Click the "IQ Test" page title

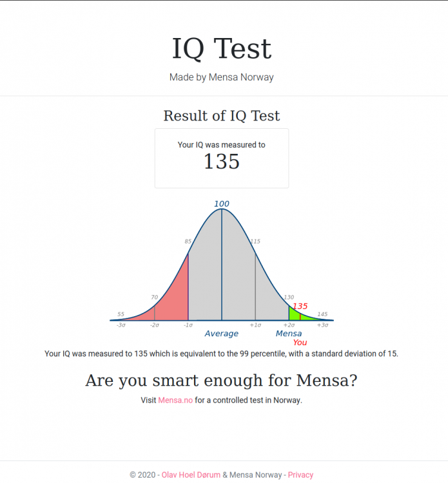pos(222,49)
